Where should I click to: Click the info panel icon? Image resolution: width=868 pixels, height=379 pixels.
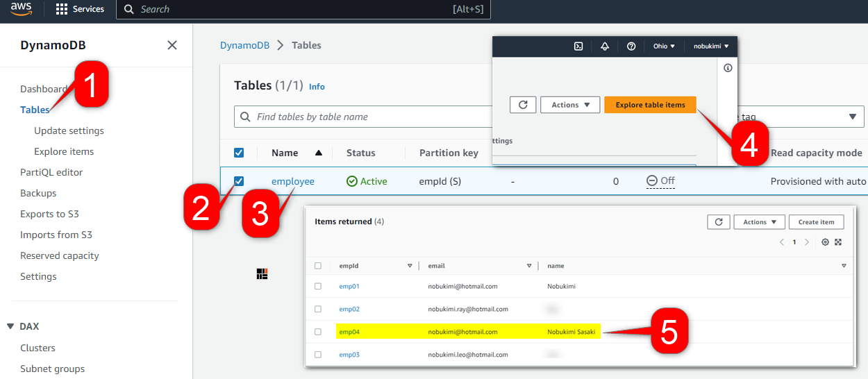click(x=728, y=68)
